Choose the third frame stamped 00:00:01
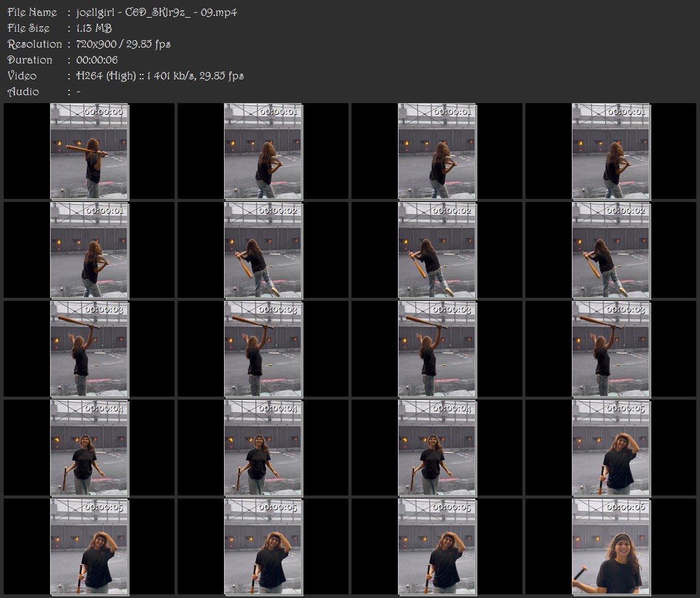 tap(611, 151)
